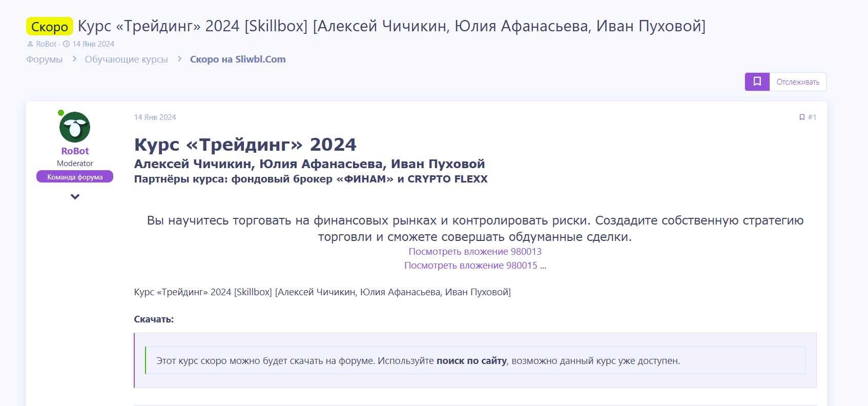Open the RoBot avatar image
Image resolution: width=868 pixels, height=406 pixels.
[75, 127]
